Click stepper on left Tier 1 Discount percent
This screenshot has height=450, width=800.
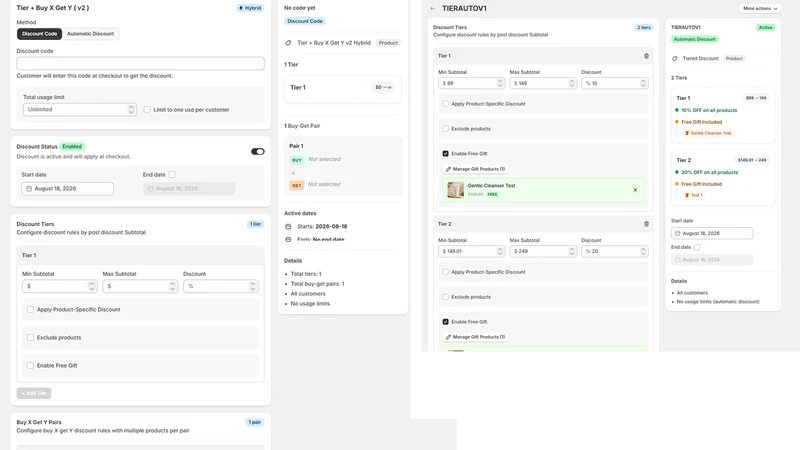point(253,287)
